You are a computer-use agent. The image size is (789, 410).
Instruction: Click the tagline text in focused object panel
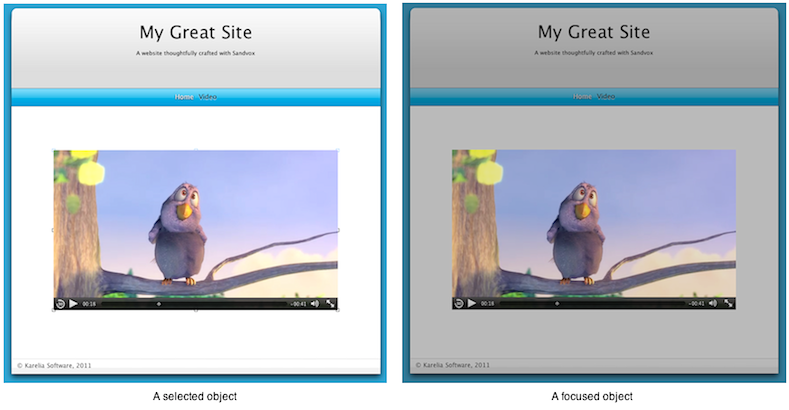pos(594,52)
